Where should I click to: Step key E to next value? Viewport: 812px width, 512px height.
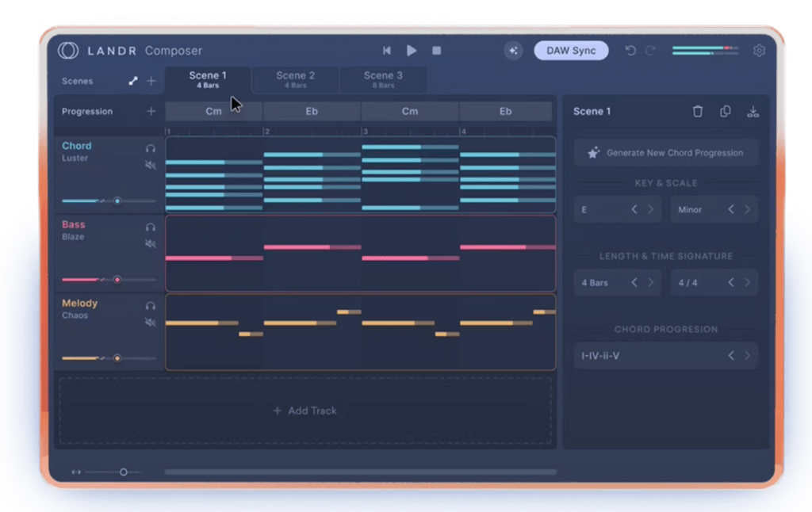(651, 209)
